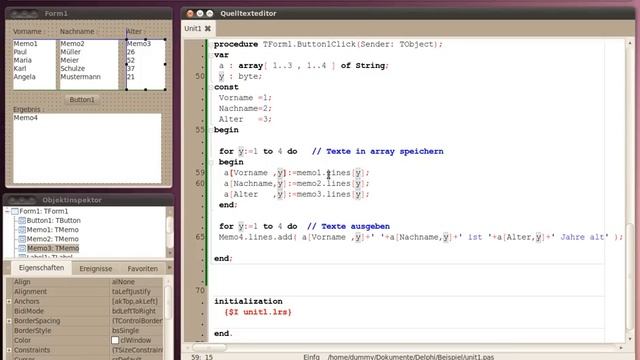Open the Eigenschaften tab in Objektinspektor
This screenshot has height=360, width=640.
[x=41, y=268]
